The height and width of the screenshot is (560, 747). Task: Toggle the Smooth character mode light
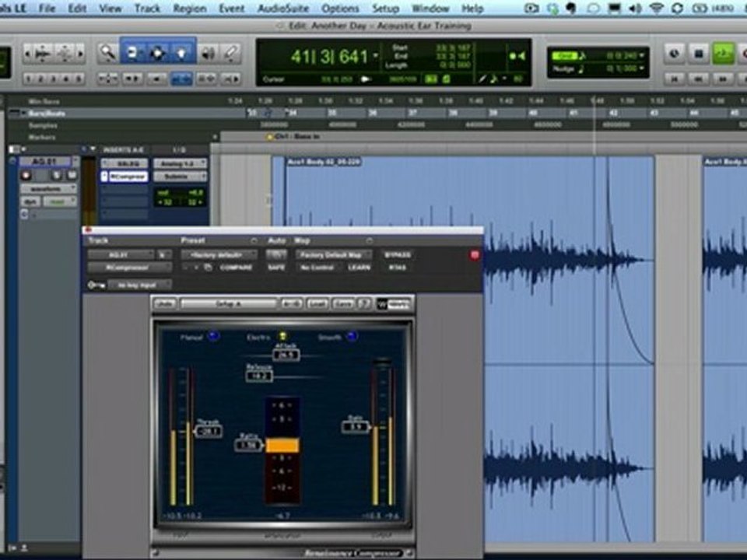[352, 337]
